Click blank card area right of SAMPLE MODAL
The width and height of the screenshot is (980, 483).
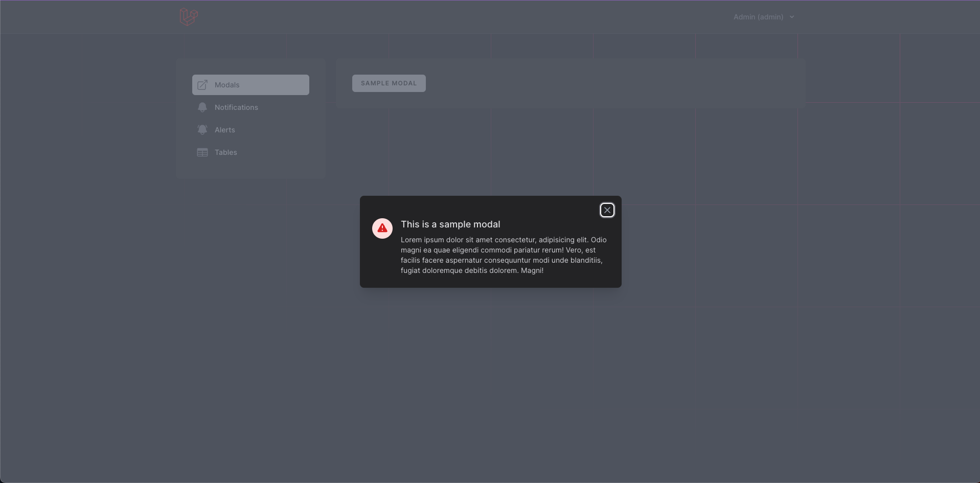613,83
